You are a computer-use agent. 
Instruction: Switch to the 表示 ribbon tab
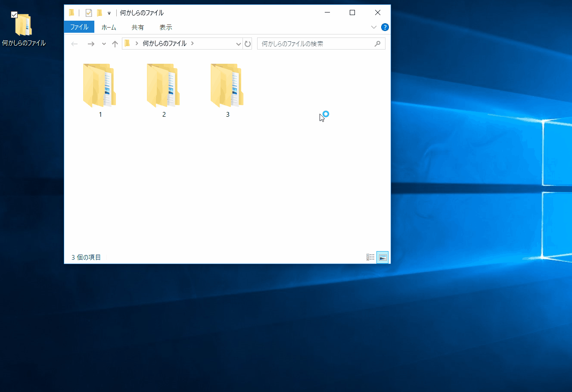pos(166,27)
